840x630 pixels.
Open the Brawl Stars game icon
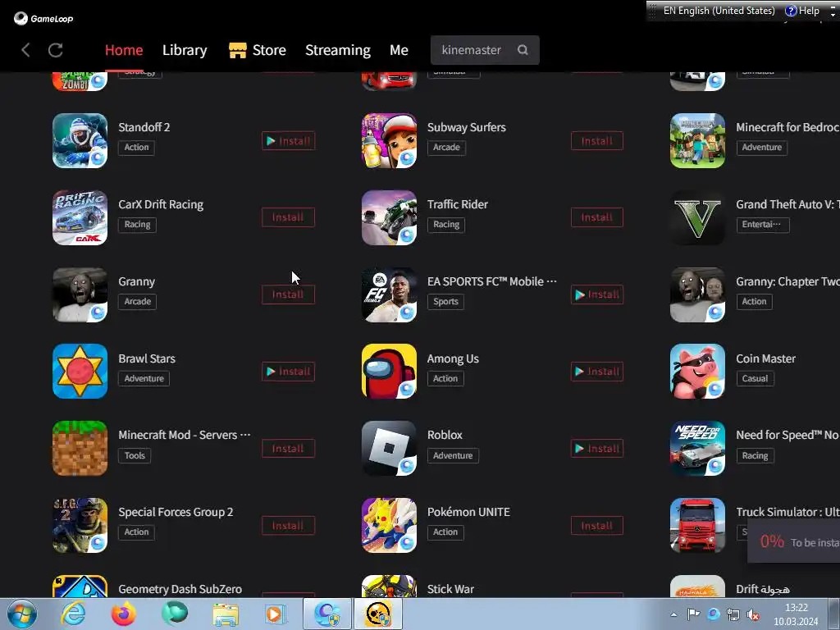(x=80, y=372)
